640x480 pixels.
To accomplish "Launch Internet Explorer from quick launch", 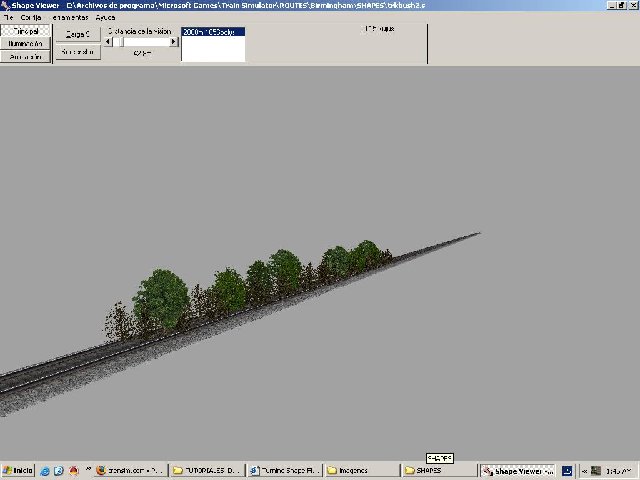I will pos(45,470).
